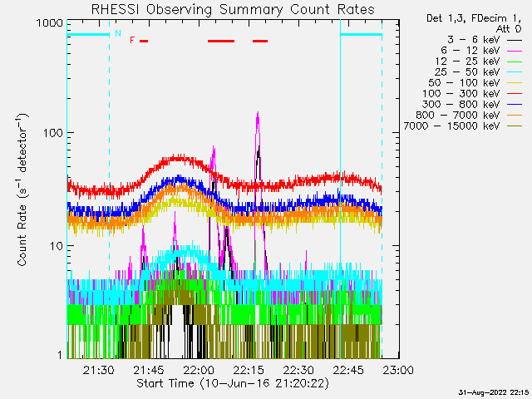Click the Att 0 attenuator label
Screen dimensions: 532x399
pos(509,29)
